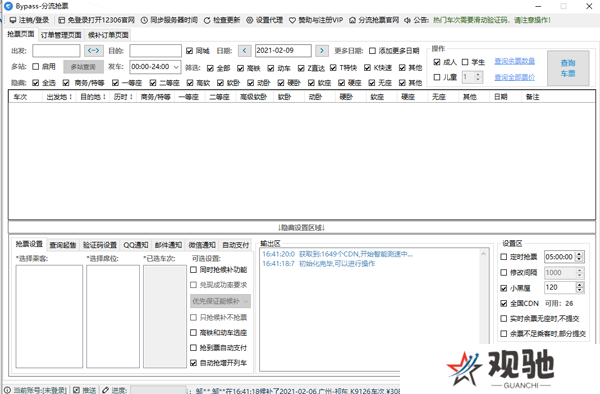Viewport: 600px width, 394px height.
Task: Uncheck the 成人 passenger checkbox
Action: [437, 62]
